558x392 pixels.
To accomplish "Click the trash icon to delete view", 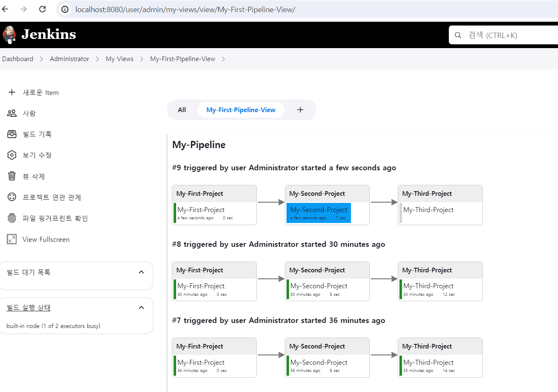I will (12, 176).
